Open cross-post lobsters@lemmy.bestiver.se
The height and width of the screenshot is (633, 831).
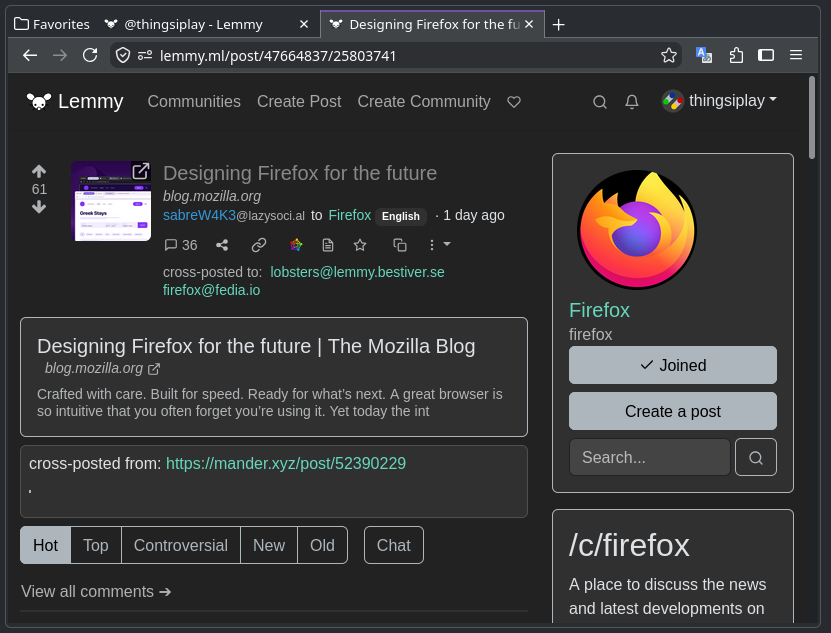(357, 272)
